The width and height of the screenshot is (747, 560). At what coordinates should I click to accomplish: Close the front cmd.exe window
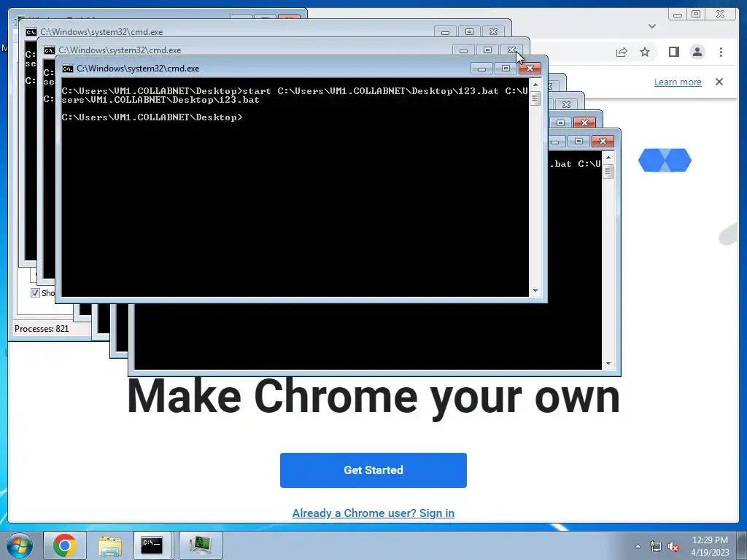point(530,68)
